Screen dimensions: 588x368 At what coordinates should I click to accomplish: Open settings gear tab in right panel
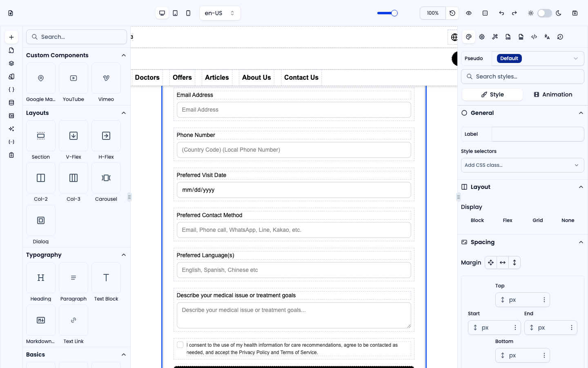coord(482,37)
